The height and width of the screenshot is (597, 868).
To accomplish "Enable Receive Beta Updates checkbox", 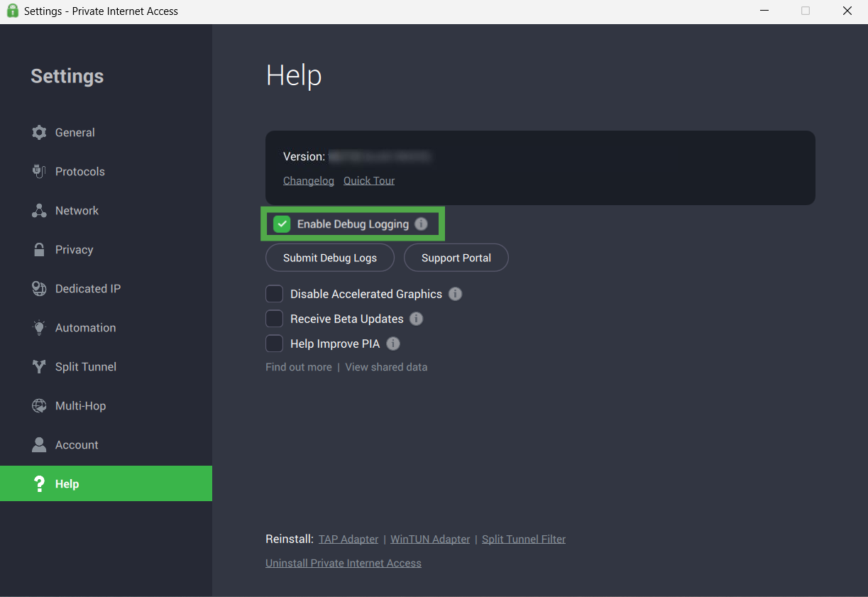I will pyautogui.click(x=274, y=319).
